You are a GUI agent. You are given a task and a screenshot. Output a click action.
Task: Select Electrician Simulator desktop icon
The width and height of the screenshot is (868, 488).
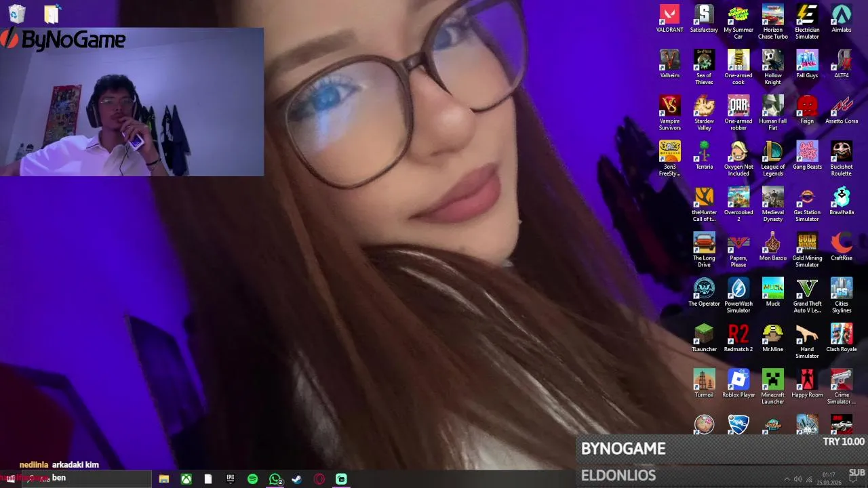[807, 22]
